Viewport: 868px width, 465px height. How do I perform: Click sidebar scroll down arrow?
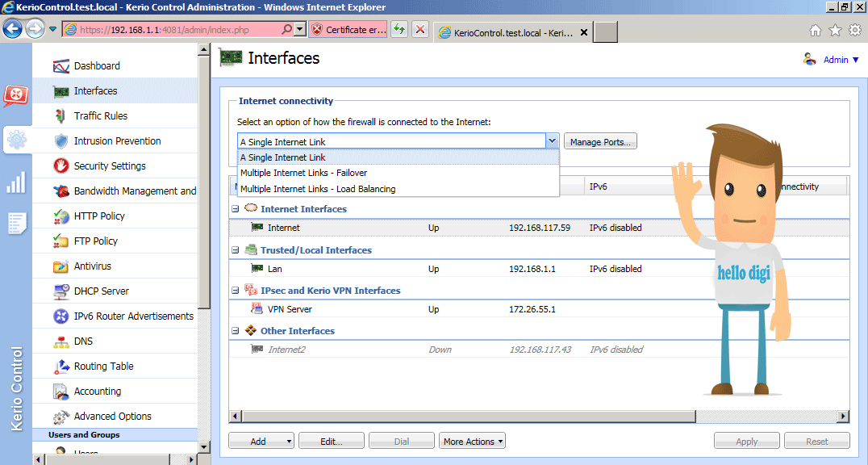point(203,446)
